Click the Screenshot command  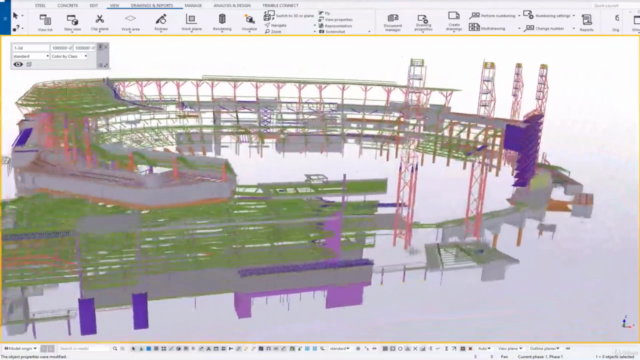click(x=332, y=31)
